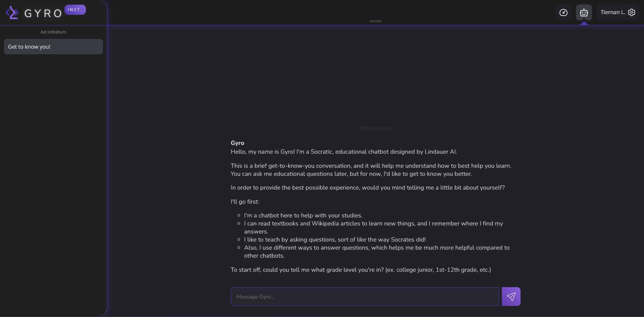Screen dimensions: 644x317
Task: Grab the drag handle at top center
Action: pyautogui.click(x=375, y=21)
